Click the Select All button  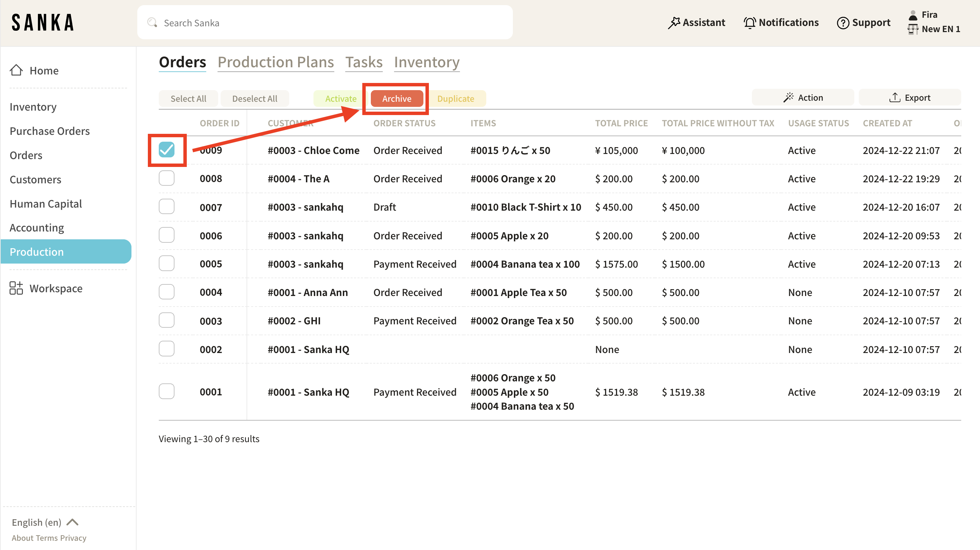point(188,99)
